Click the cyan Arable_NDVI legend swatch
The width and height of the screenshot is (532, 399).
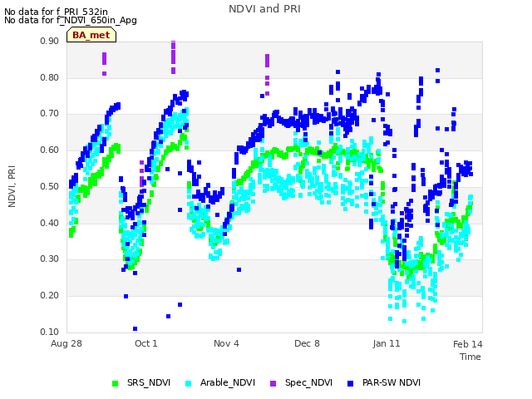189,383
